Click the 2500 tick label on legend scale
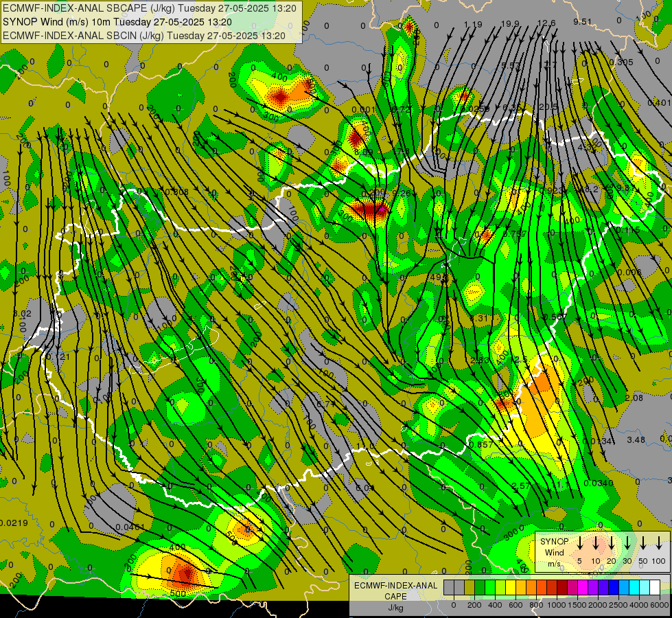The height and width of the screenshot is (618, 672). point(618,605)
